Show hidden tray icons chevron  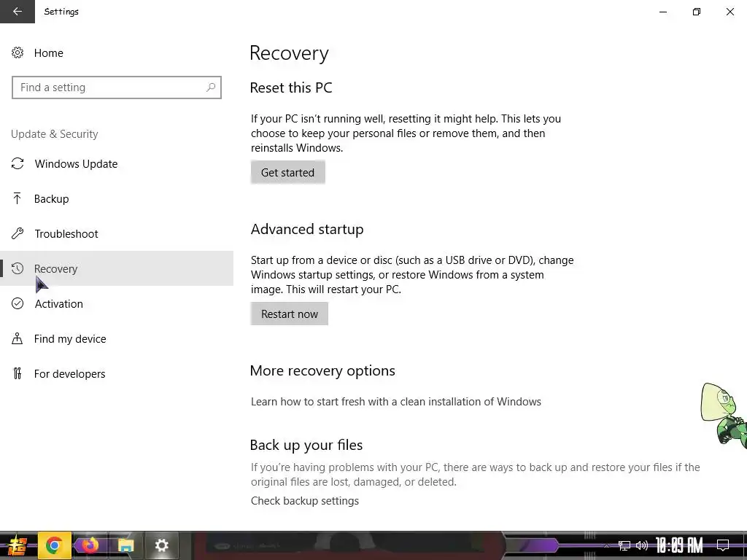click(606, 546)
